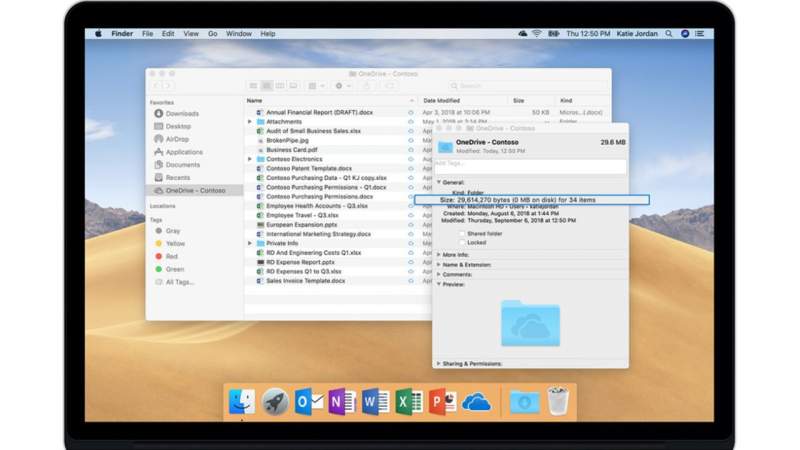
Task: Open the Go menu
Action: point(213,34)
